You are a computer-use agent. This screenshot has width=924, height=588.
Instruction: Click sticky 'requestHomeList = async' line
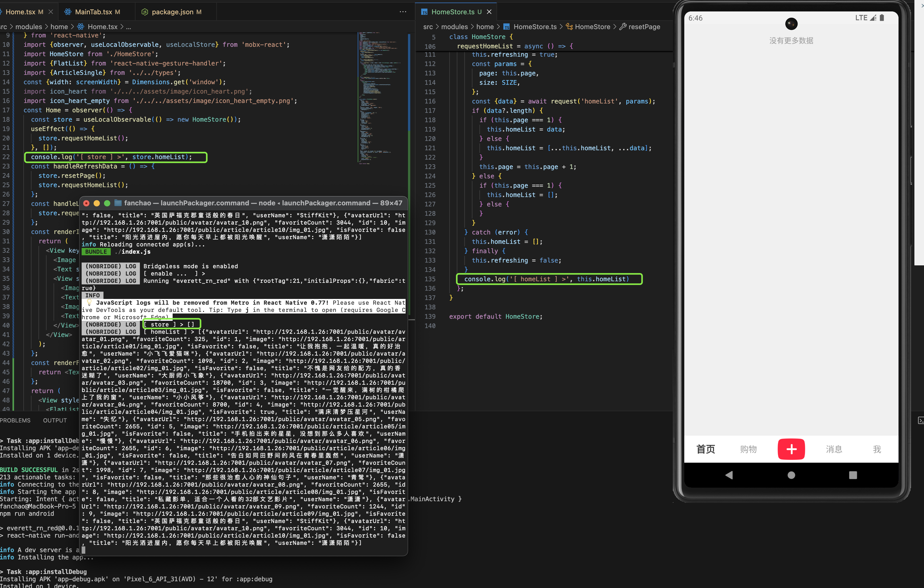tap(515, 46)
